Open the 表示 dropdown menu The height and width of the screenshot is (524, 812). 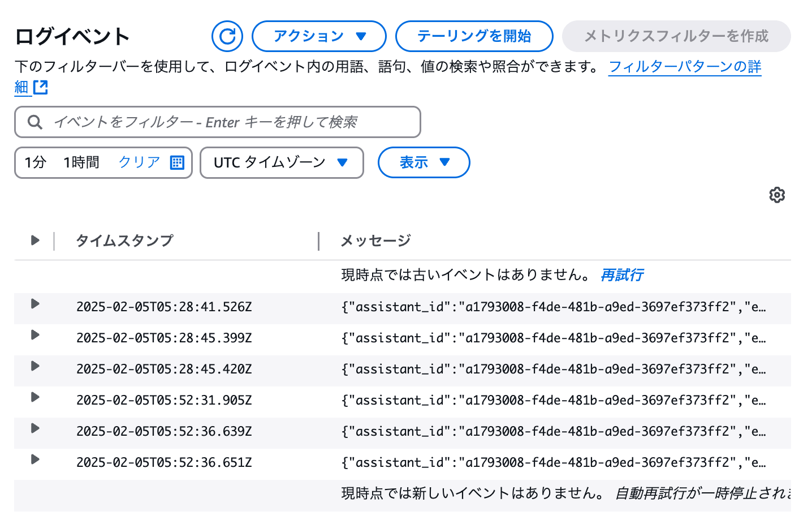click(x=424, y=162)
